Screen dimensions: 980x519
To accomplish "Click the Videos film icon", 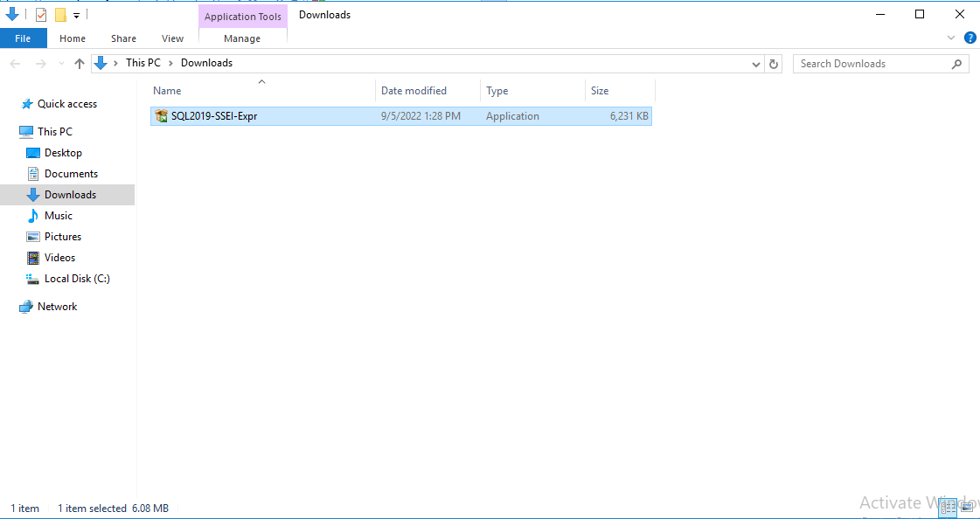I will click(x=33, y=258).
